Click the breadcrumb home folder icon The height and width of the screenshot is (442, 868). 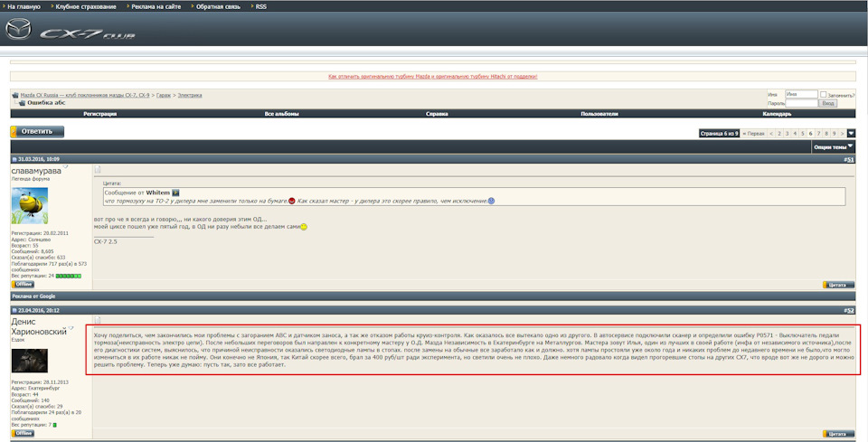(x=15, y=95)
